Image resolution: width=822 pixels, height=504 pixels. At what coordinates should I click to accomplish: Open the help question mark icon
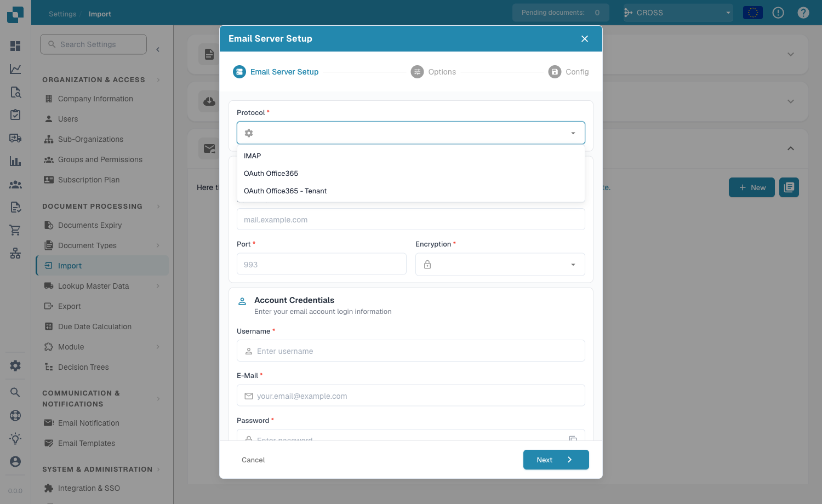(803, 13)
